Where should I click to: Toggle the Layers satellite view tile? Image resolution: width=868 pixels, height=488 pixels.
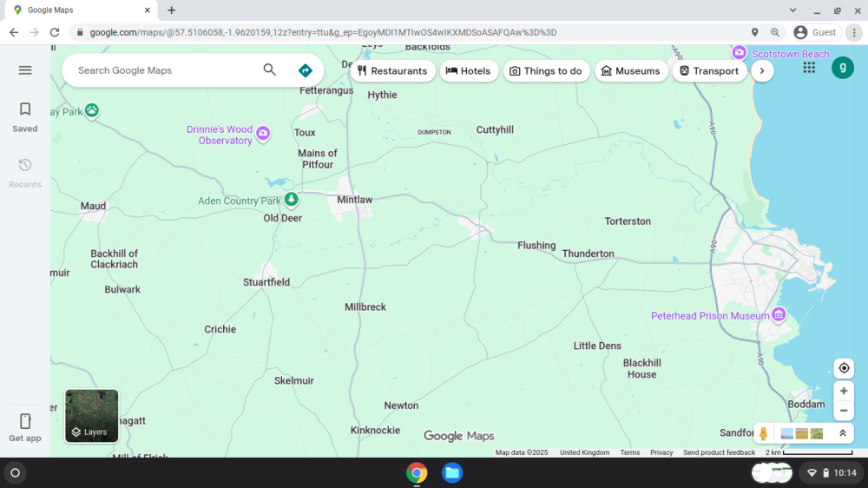[92, 415]
